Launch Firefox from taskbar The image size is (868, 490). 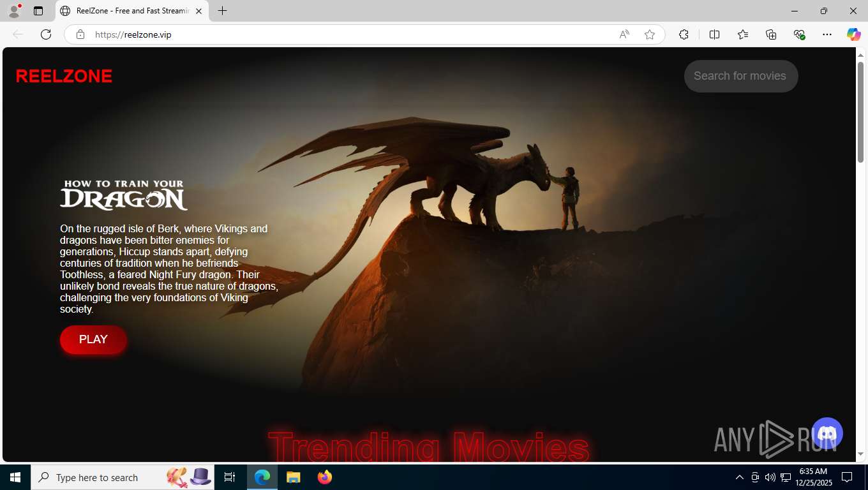point(324,477)
